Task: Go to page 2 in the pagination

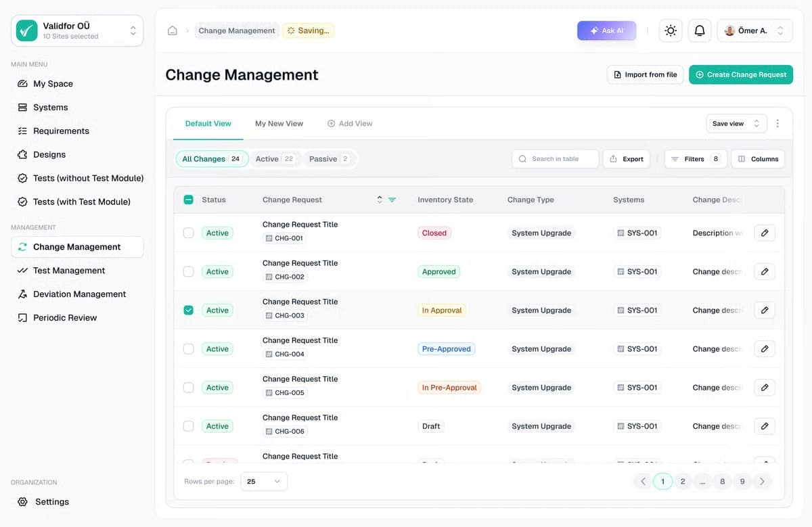Action: tap(683, 481)
